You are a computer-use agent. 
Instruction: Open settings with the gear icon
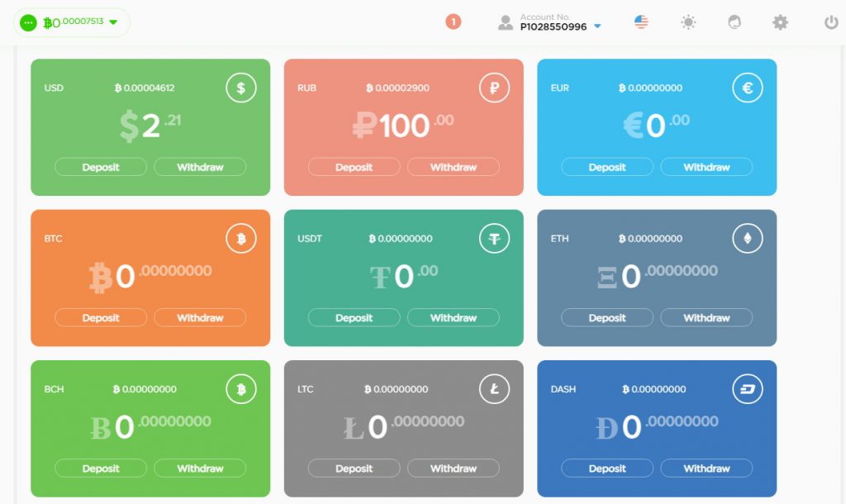click(780, 22)
